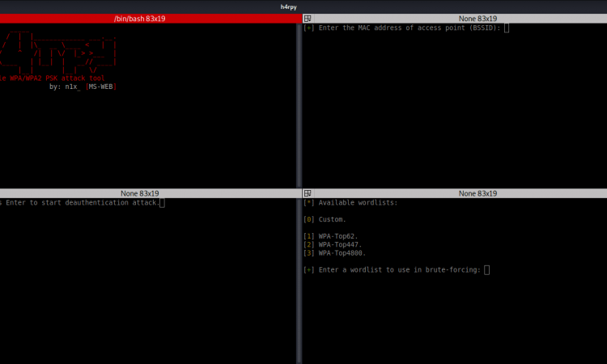Open layout icon of top-right terminal pane
The height and width of the screenshot is (364, 607).
click(x=308, y=19)
